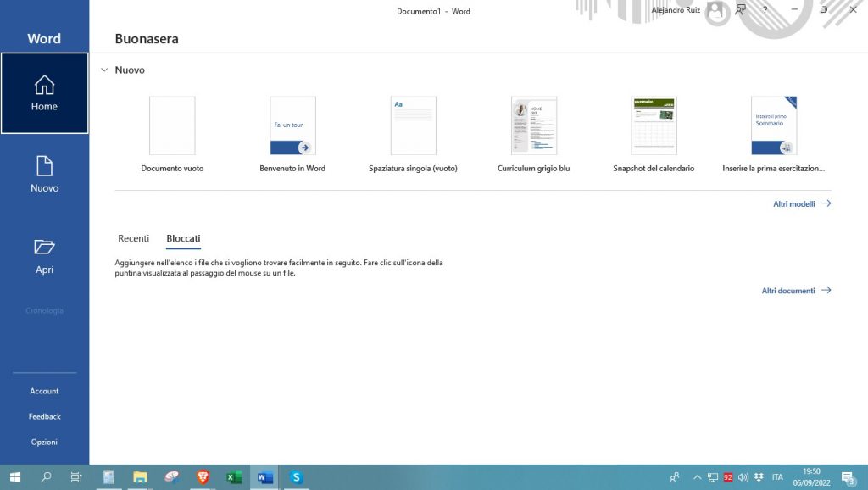Image resolution: width=868 pixels, height=490 pixels.
Task: Click the Altri modelli link
Action: click(801, 204)
